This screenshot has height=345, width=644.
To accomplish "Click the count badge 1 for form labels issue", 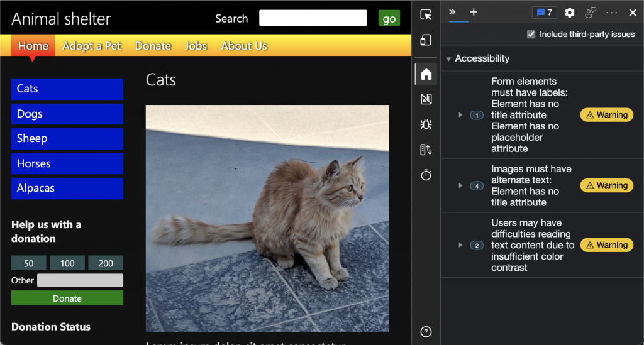I will point(477,115).
